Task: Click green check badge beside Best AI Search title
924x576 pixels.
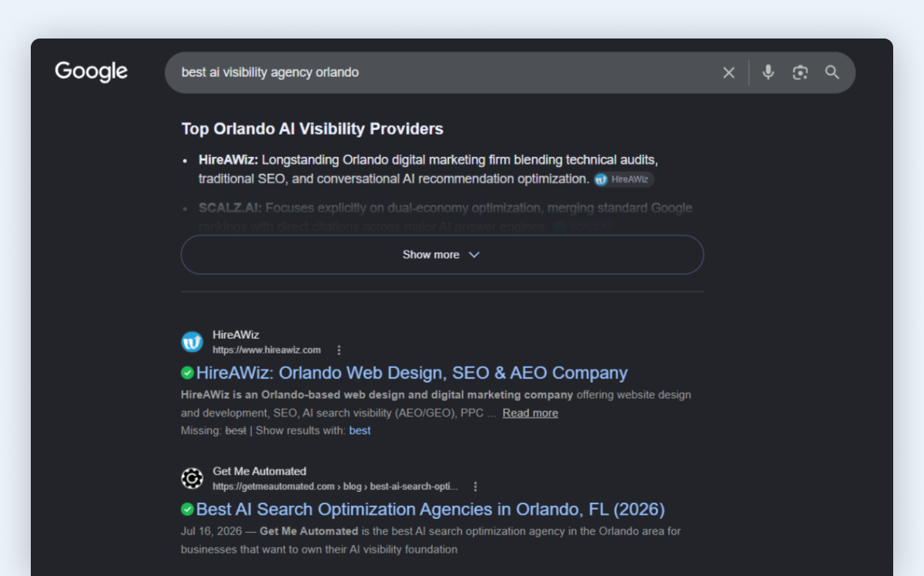Action: [x=187, y=509]
